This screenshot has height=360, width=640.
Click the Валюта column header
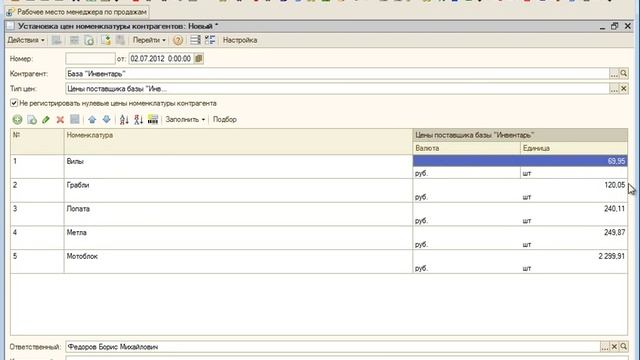pyautogui.click(x=467, y=148)
